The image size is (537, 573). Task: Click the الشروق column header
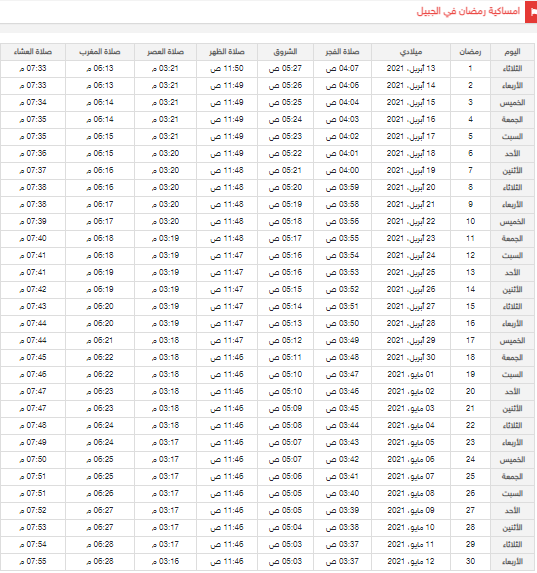pyautogui.click(x=285, y=52)
